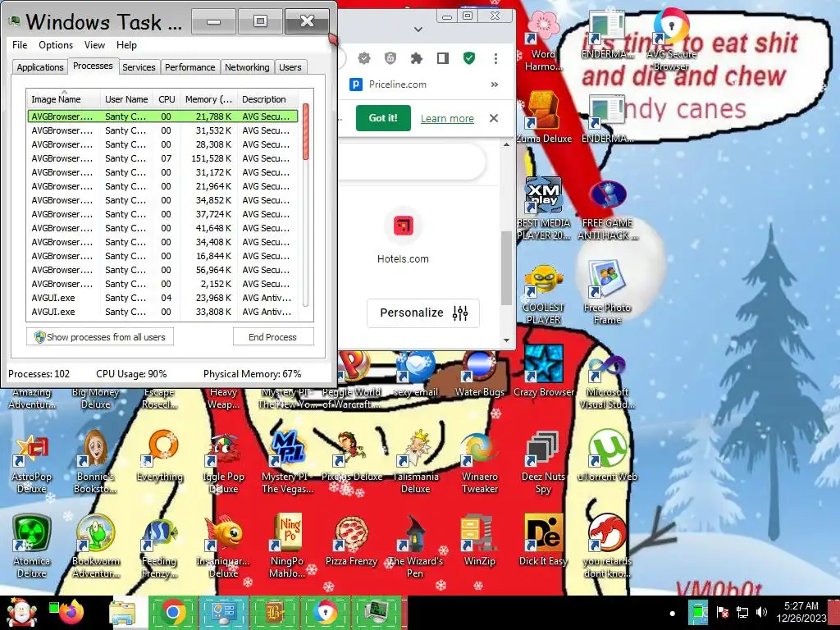Switch to the Performance tab
Screen dimensions: 840x630
(189, 67)
